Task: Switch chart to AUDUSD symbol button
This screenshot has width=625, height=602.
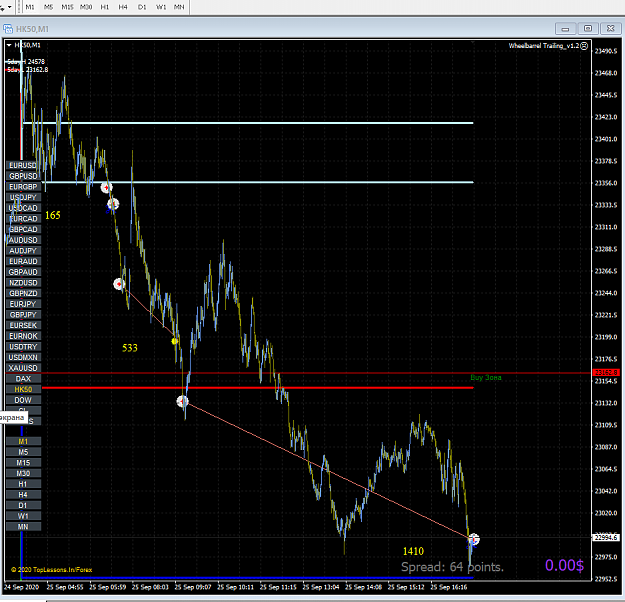Action: click(23, 240)
